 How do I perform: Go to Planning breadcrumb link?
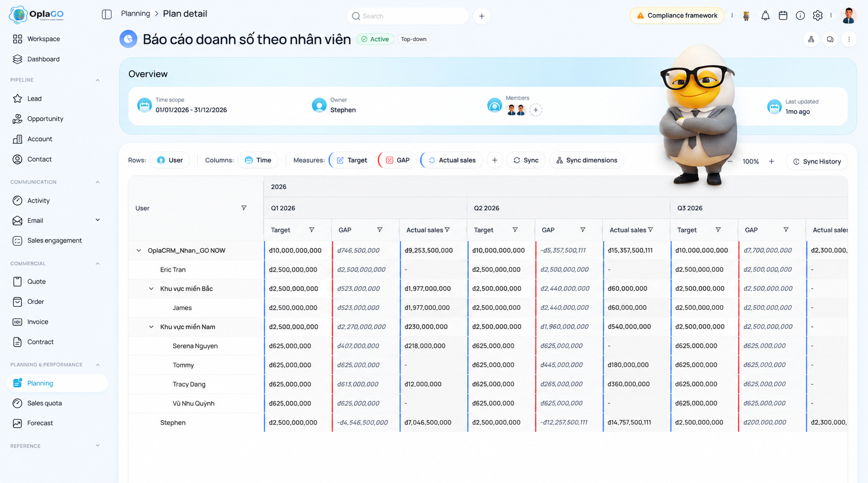(x=135, y=13)
